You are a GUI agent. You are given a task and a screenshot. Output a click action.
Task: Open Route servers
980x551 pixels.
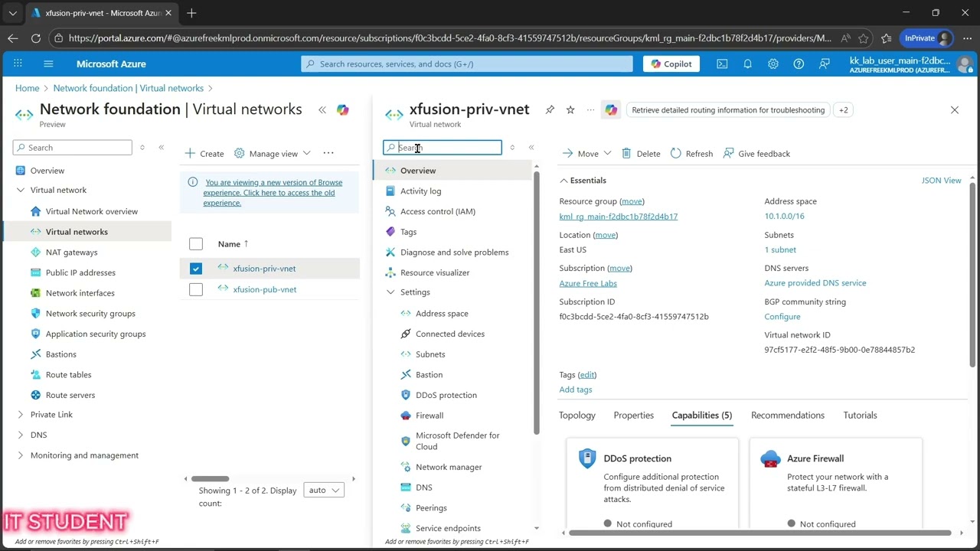pyautogui.click(x=70, y=395)
